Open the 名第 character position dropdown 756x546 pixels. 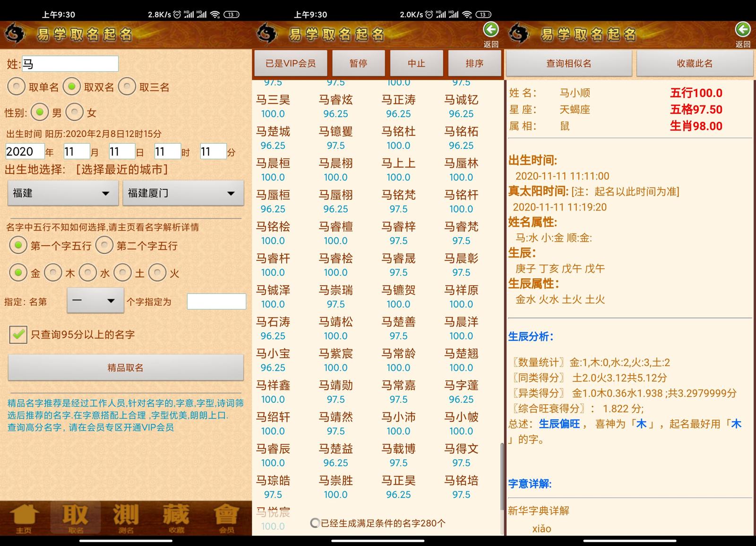point(95,301)
